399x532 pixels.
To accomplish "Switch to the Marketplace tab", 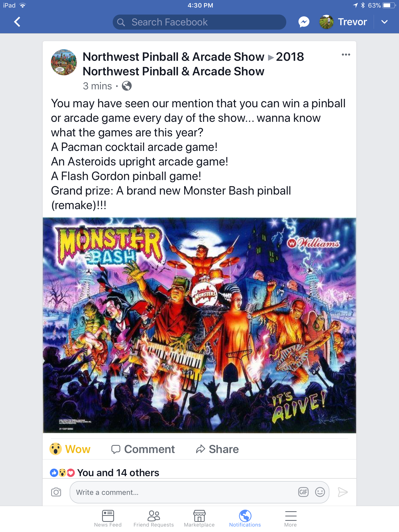I will coord(199,518).
